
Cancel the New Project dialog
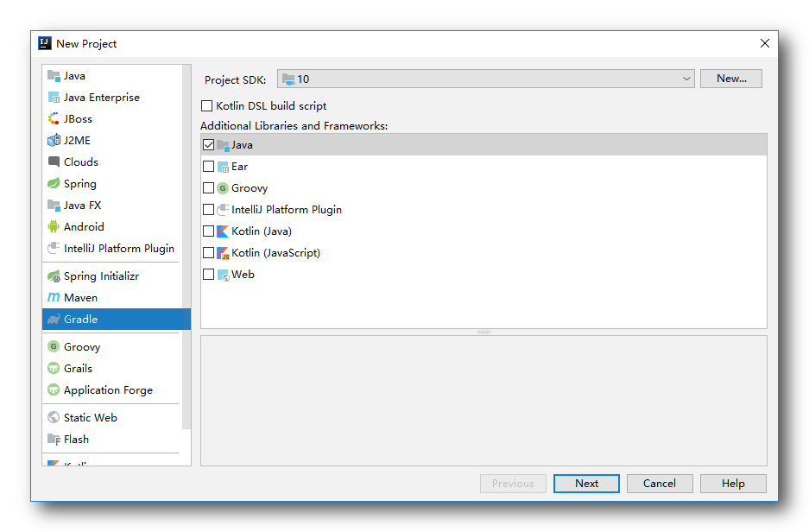pyautogui.click(x=660, y=484)
